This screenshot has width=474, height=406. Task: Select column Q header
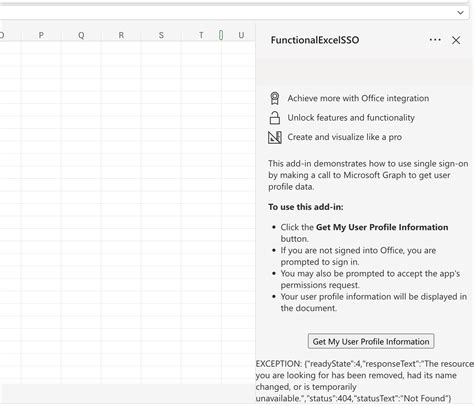tap(81, 35)
